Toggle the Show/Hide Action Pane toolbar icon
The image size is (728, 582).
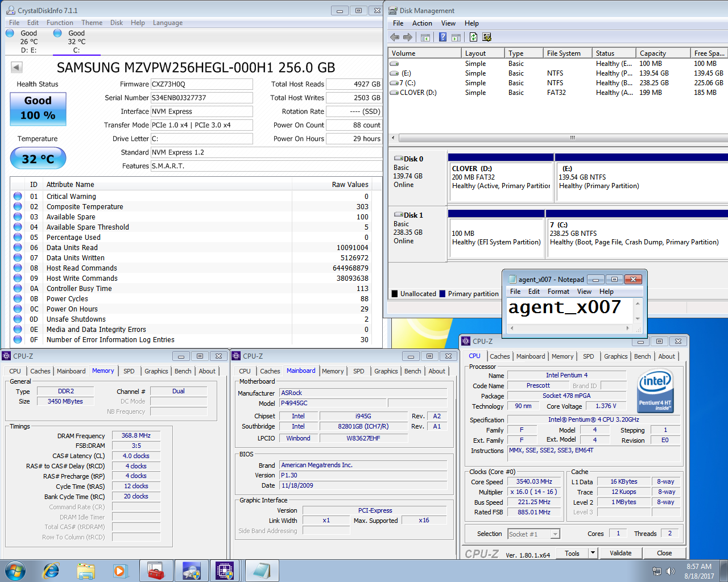pyautogui.click(x=456, y=37)
